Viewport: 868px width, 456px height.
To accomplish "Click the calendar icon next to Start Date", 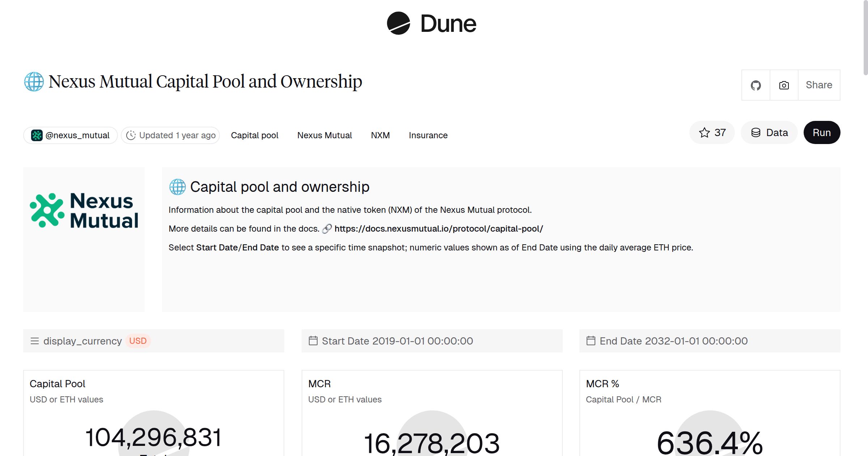I will coord(313,341).
